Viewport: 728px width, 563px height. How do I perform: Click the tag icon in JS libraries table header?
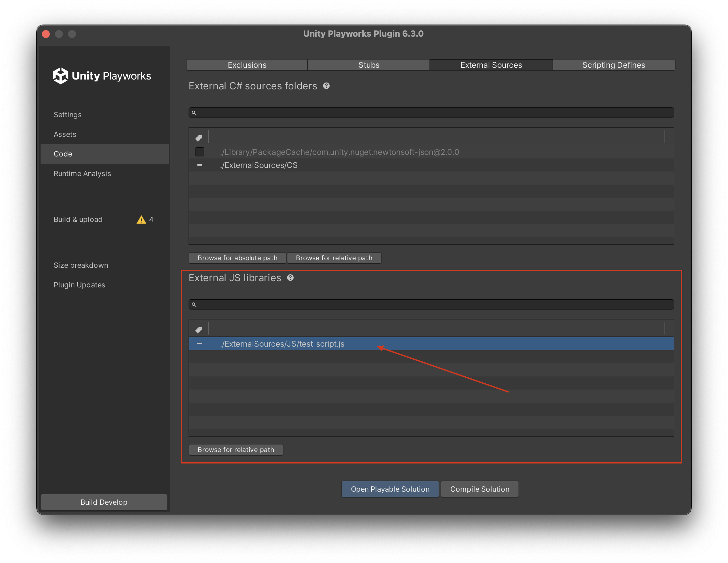pyautogui.click(x=199, y=330)
